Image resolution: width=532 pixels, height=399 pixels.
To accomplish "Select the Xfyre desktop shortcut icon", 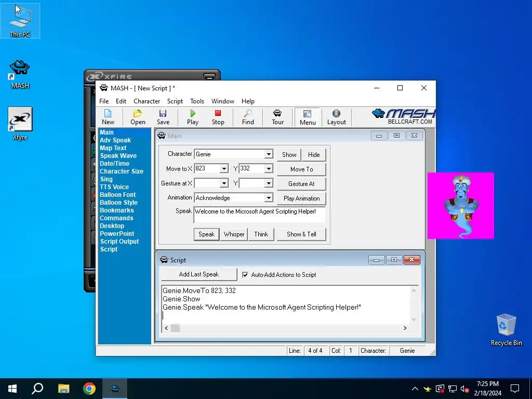I will (20, 124).
